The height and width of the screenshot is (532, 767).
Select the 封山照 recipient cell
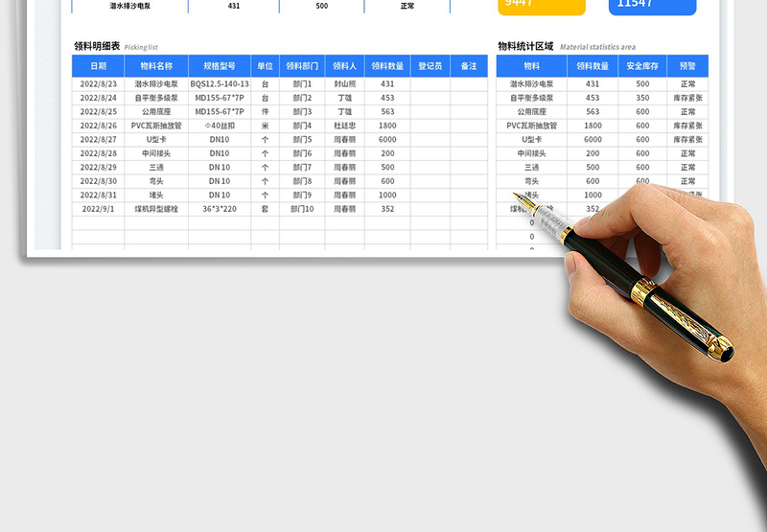tap(345, 84)
